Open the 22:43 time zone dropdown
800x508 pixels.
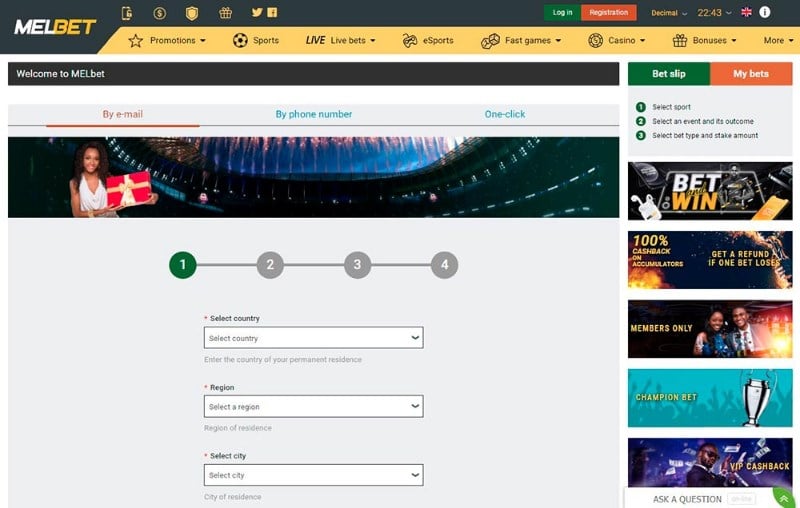pyautogui.click(x=714, y=13)
